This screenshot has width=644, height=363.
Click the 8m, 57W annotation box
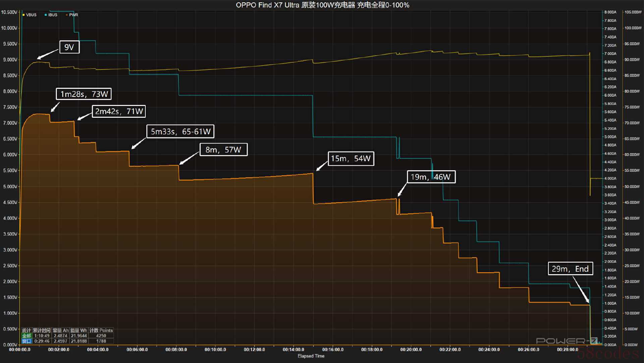(223, 149)
